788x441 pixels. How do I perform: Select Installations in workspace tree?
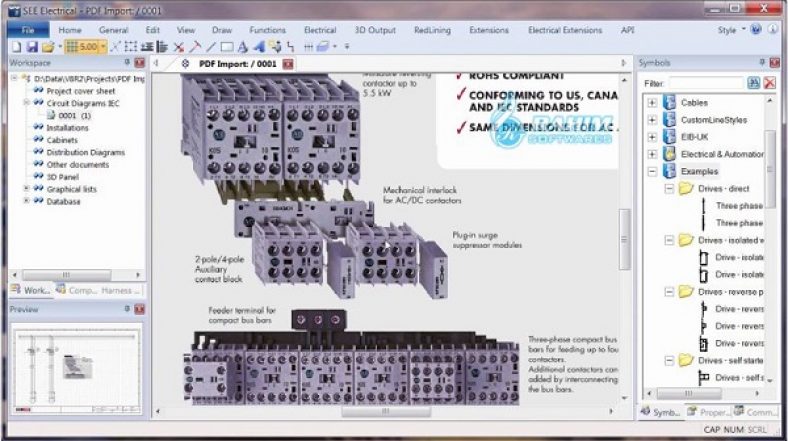tap(67, 128)
